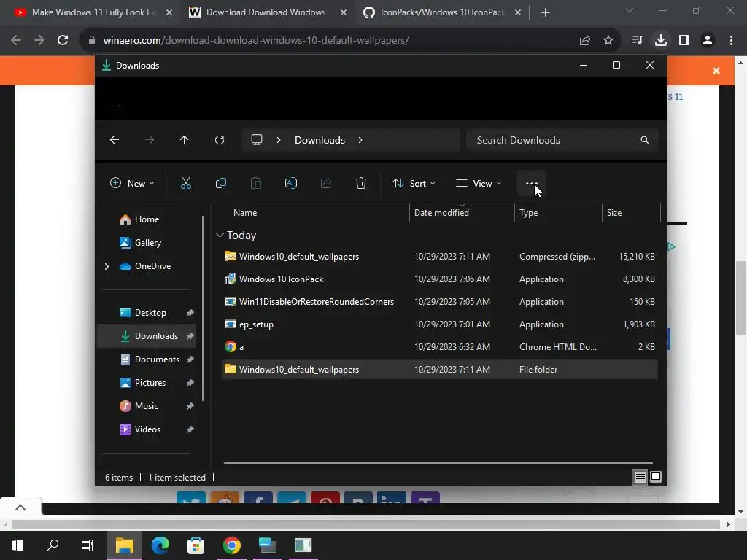Sort by Type column header
The width and height of the screenshot is (747, 560).
[x=558, y=213]
